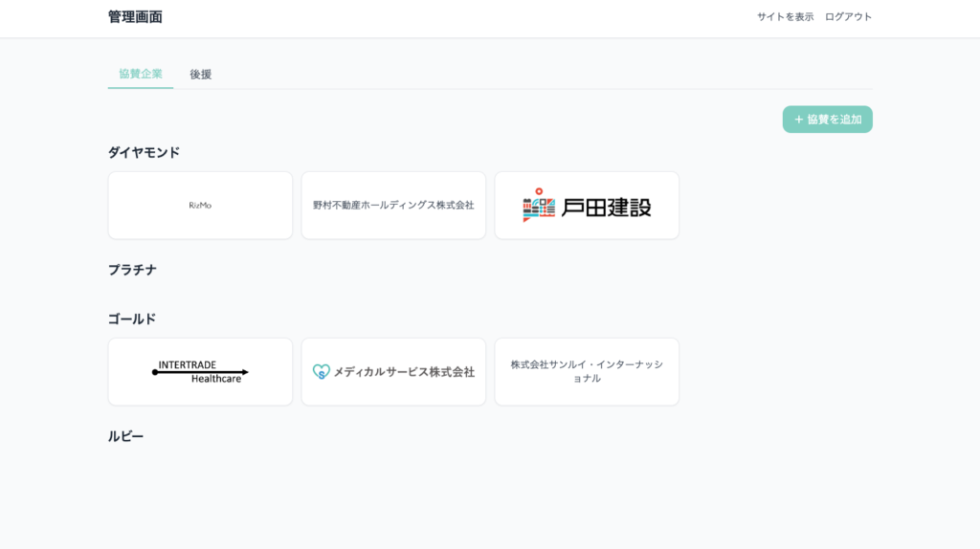Click the プラチナ section heading
Viewport: 980px width, 549px height.
[132, 270]
